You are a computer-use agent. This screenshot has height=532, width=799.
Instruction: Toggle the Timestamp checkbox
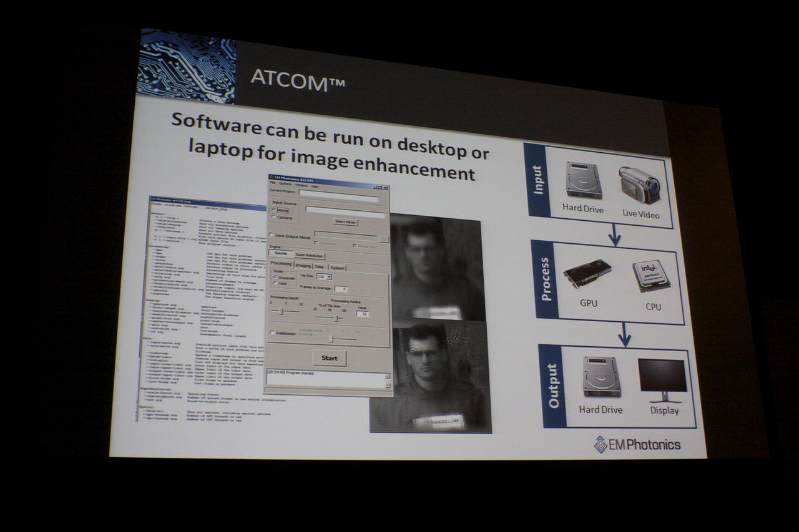point(316,243)
